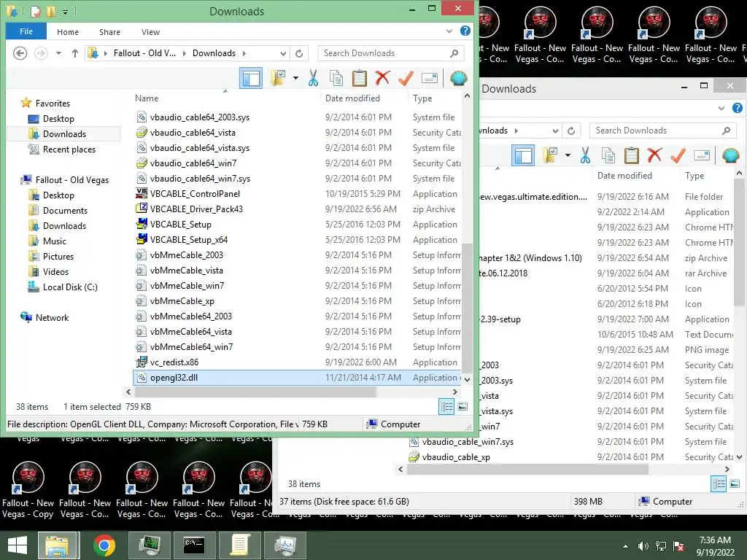This screenshot has width=747, height=560.
Task: Select Fallout - Old Vegas in navigation pane
Action: [72, 179]
